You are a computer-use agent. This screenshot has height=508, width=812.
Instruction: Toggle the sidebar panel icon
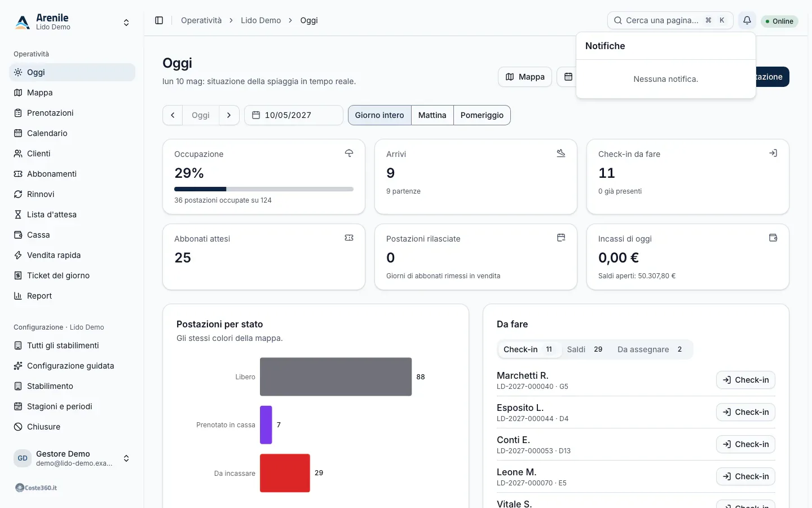(x=159, y=20)
